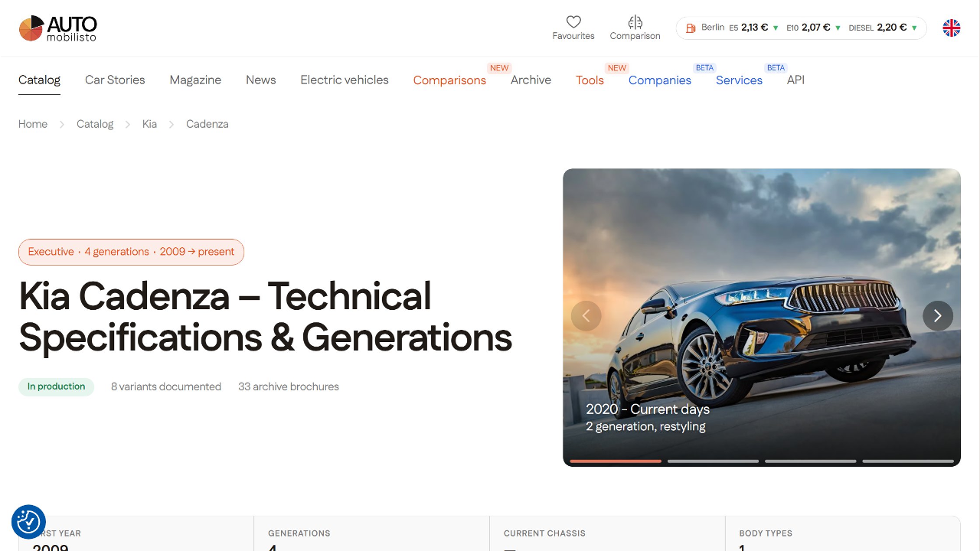Click the GENERATIONS stat label
This screenshot has height=551, width=980.
click(x=299, y=533)
